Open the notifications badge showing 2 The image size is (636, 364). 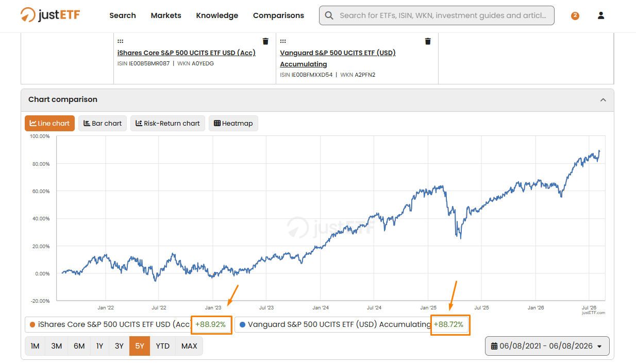pos(575,16)
